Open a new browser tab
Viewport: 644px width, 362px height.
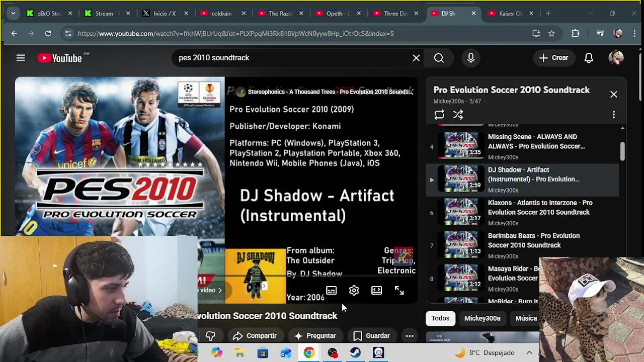(x=548, y=14)
